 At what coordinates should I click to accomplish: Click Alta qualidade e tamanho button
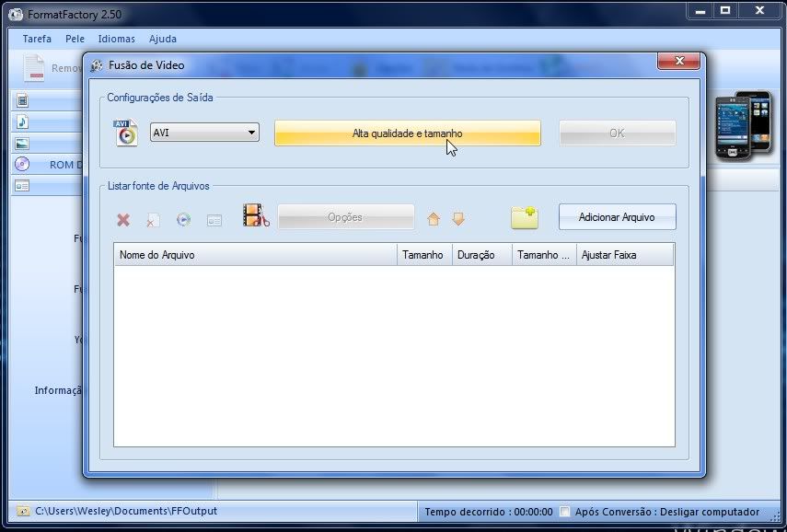click(407, 133)
